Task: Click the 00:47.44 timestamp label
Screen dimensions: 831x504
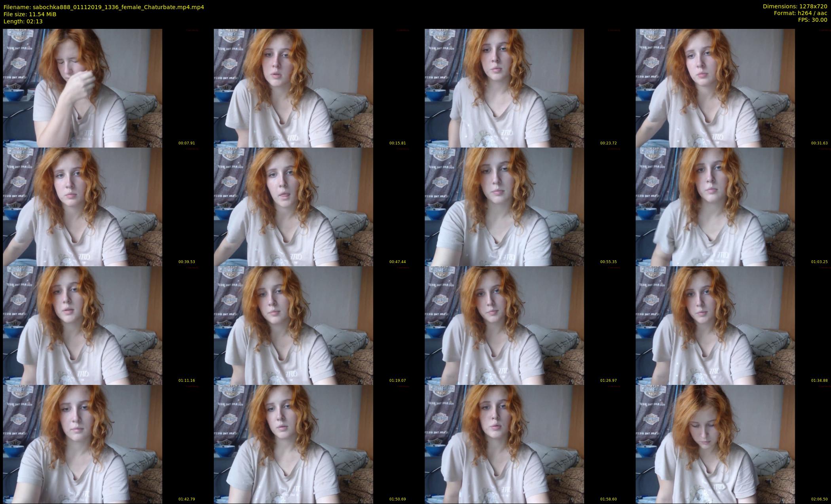Action: click(397, 261)
